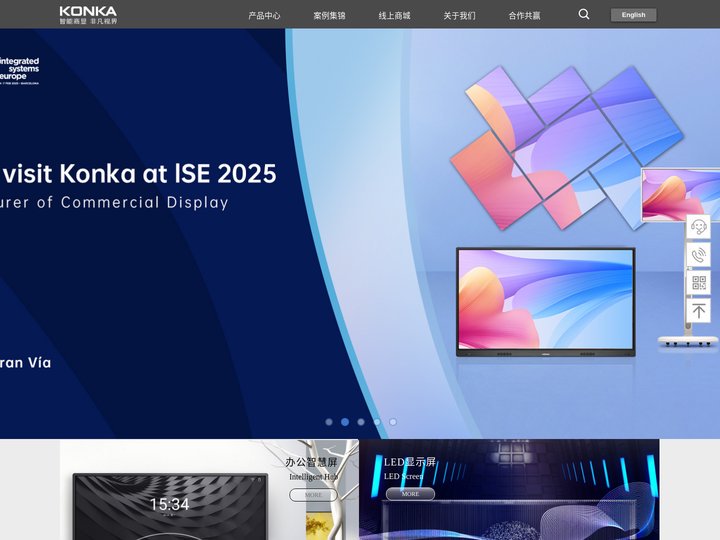Select the first carousel dot

(x=329, y=422)
